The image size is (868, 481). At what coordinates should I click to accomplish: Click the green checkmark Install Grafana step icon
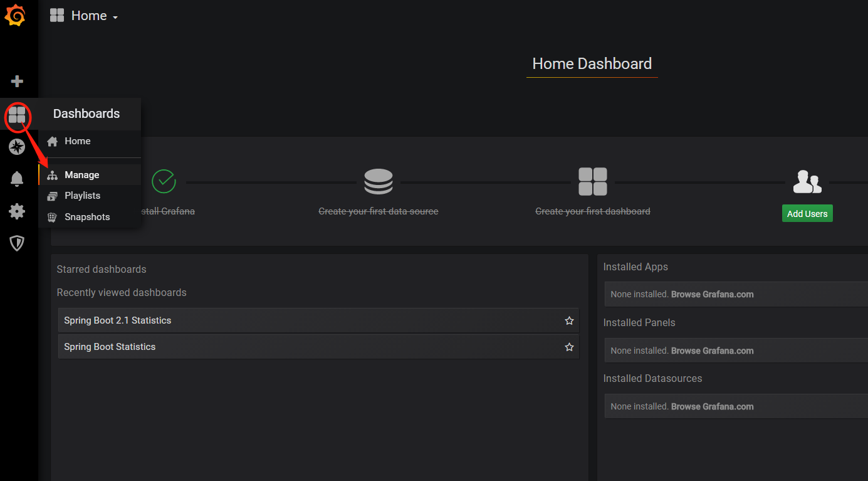point(164,181)
